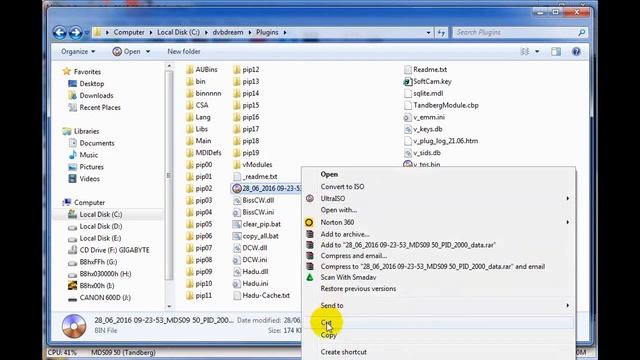This screenshot has height=360, width=640.
Task: Choose Restore previous versions
Action: [358, 289]
